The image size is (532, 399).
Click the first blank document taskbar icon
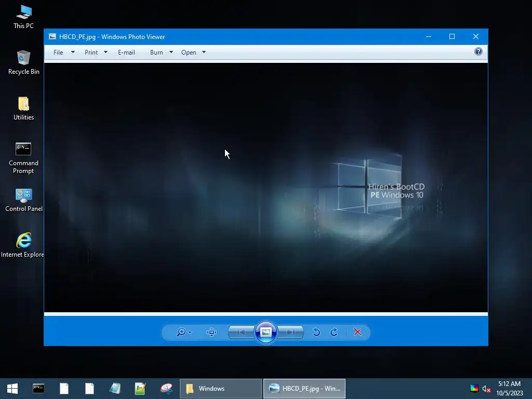pos(64,389)
